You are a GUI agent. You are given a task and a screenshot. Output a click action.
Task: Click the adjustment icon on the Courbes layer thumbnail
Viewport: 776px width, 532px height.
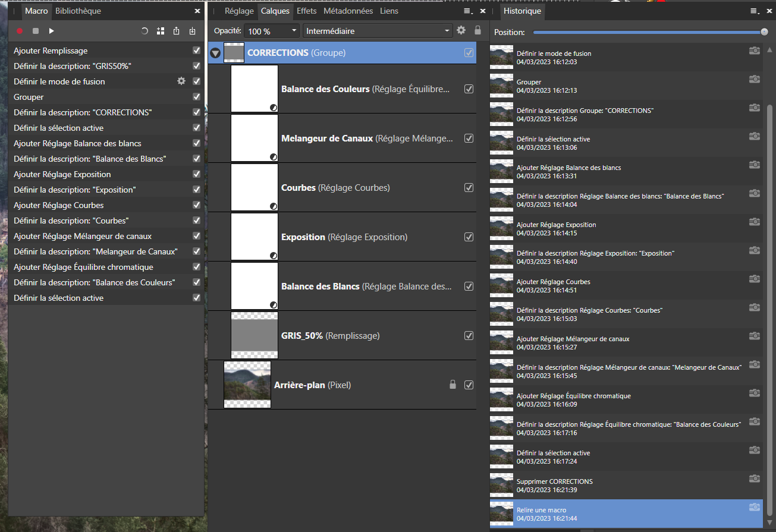[x=274, y=206]
